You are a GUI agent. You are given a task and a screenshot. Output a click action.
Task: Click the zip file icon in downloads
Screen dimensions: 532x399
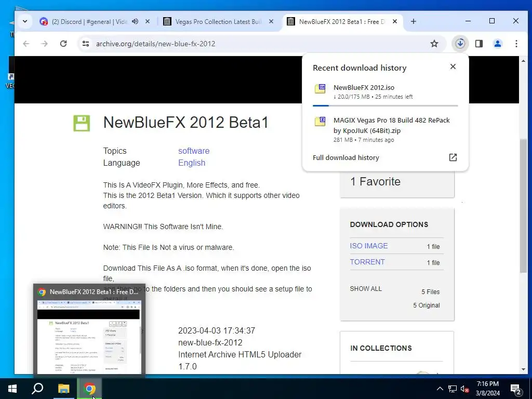[320, 122]
